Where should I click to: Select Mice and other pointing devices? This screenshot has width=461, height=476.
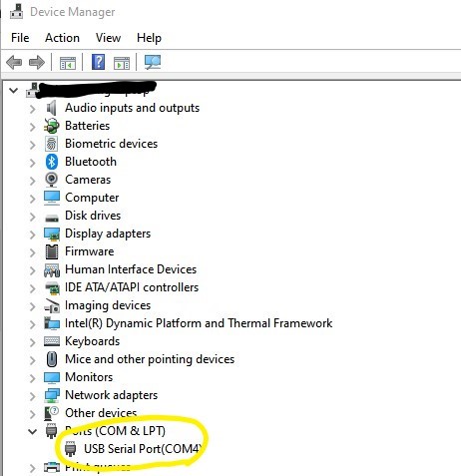150,359
